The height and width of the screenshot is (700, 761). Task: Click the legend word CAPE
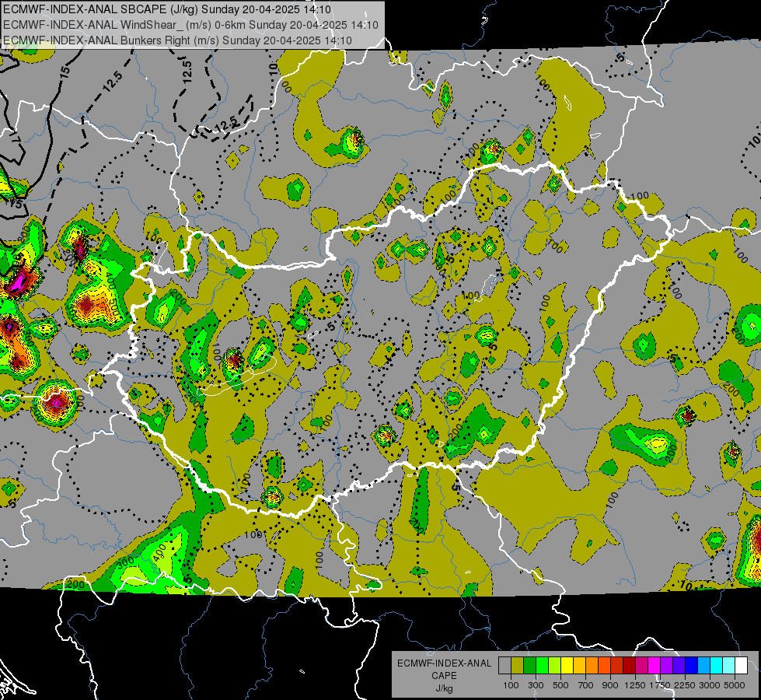point(444,676)
